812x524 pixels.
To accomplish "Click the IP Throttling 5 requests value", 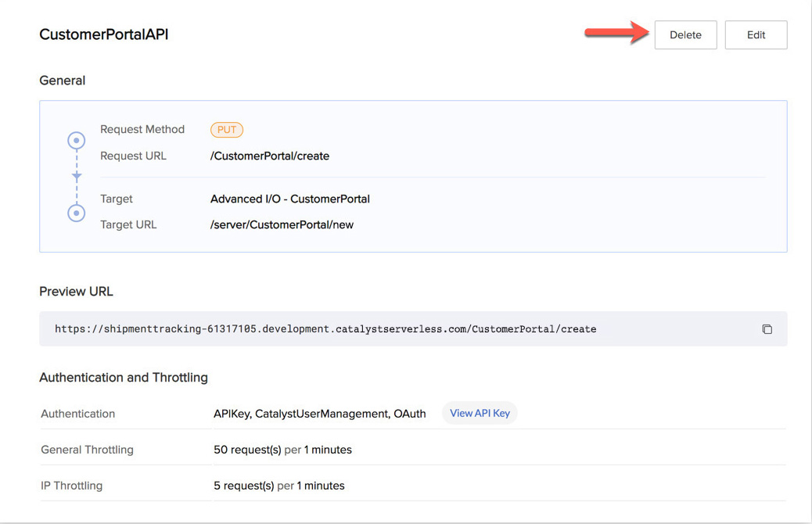I will click(278, 486).
